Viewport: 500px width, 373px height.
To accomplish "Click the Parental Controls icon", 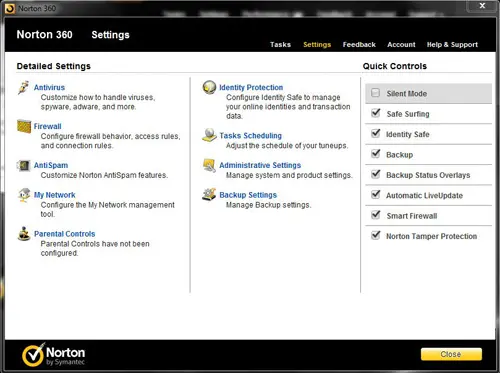I will (24, 234).
